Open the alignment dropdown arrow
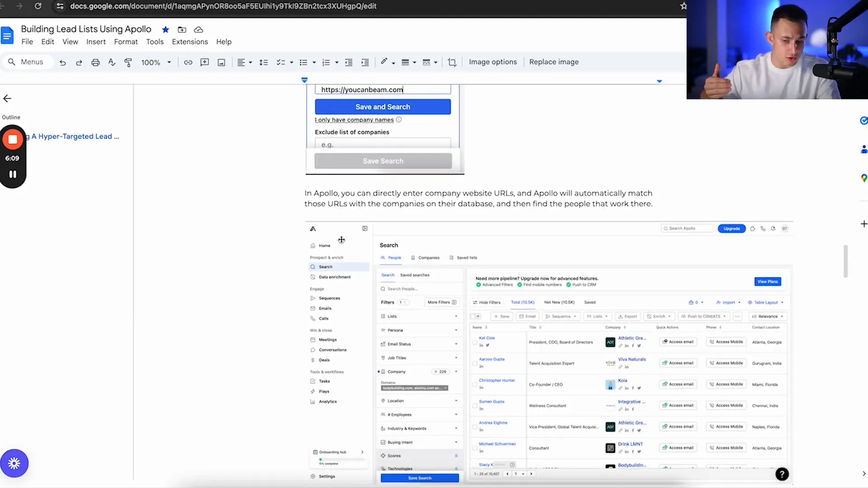This screenshot has height=488, width=868. [250, 63]
